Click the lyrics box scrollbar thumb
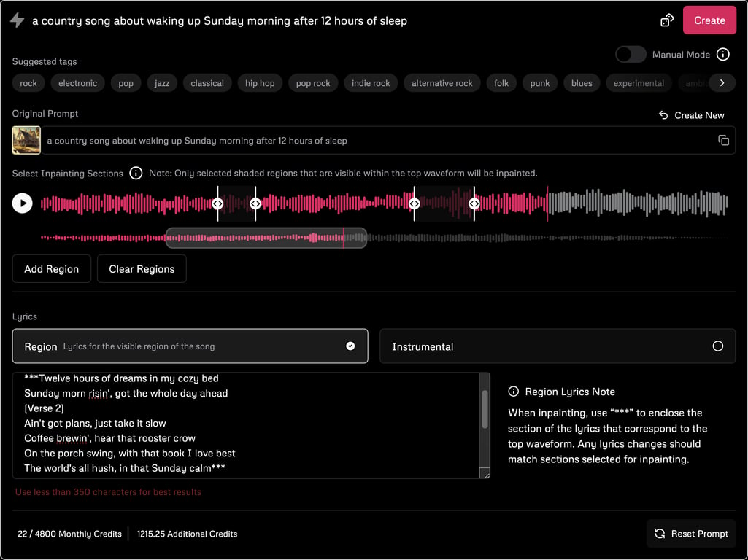 [x=485, y=409]
